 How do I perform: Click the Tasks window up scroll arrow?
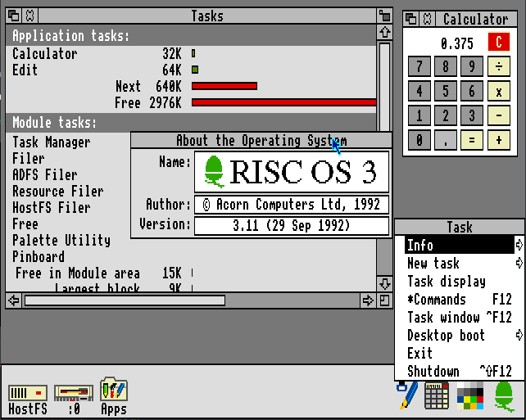tap(385, 32)
